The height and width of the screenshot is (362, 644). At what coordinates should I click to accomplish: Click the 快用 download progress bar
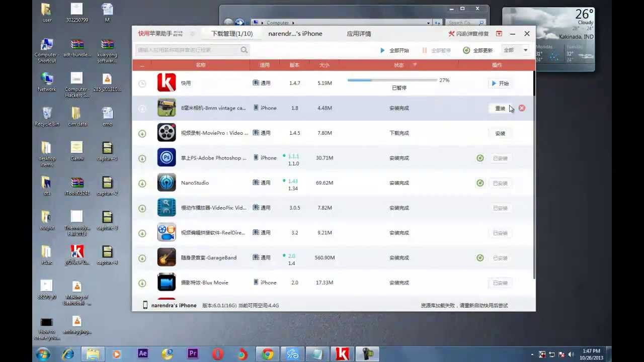(x=392, y=80)
